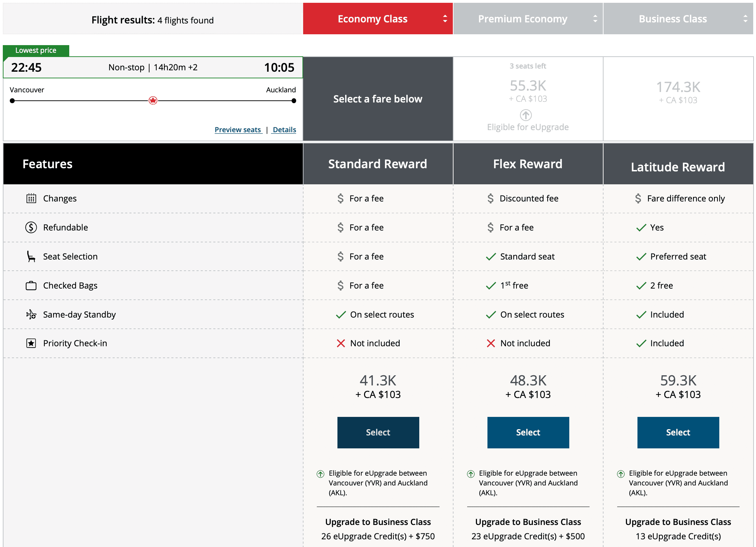Click the Checked Bags suitcase icon
Screen dimensions: 756x547
click(31, 285)
